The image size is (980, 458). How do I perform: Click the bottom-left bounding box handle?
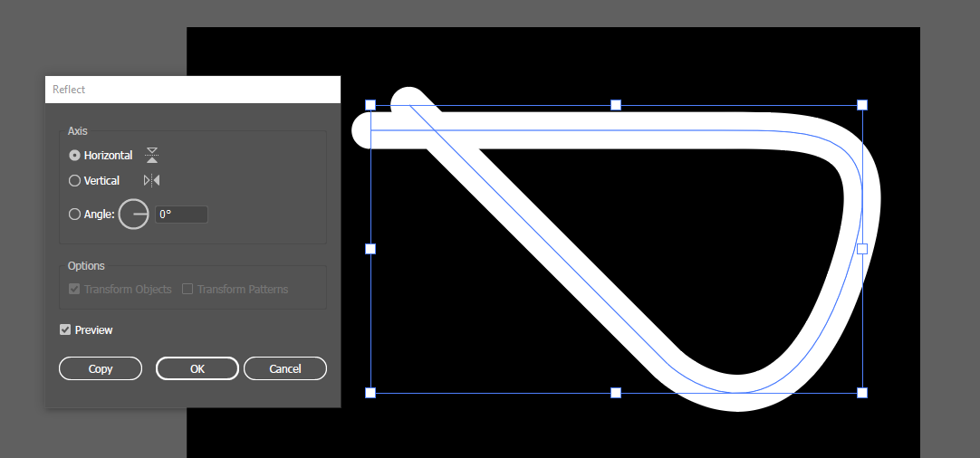[x=370, y=393]
